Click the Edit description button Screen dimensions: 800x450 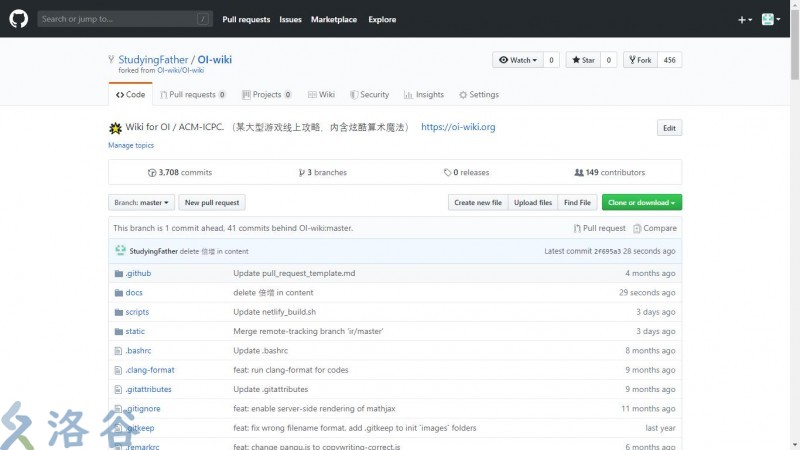pyautogui.click(x=669, y=128)
